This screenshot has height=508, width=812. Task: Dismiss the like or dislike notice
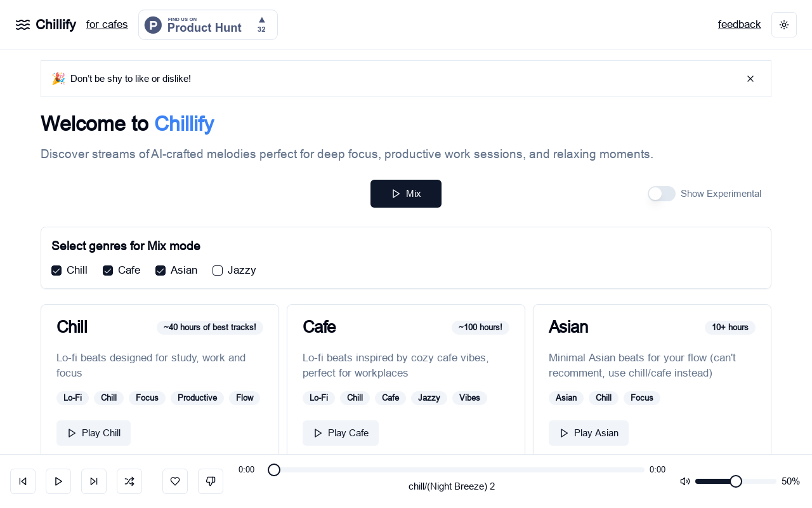[x=750, y=79]
